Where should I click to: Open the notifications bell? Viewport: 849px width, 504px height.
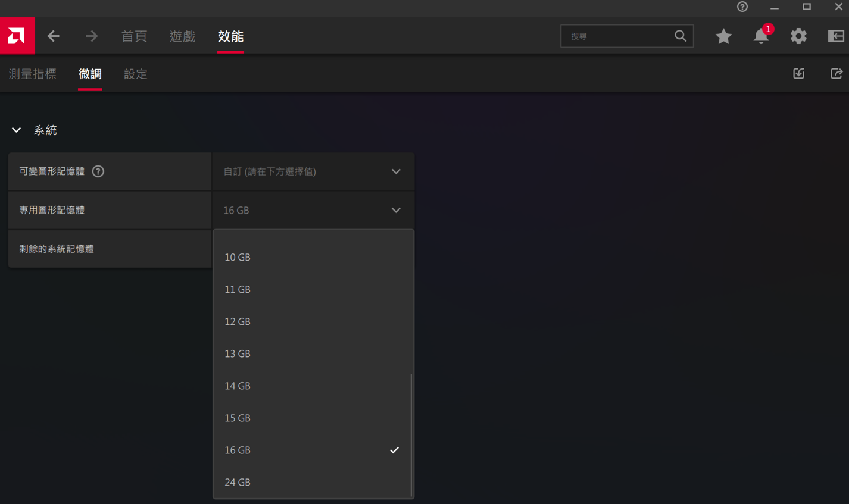[761, 36]
